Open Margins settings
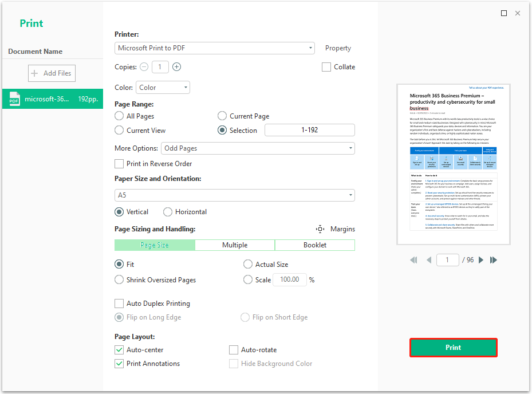 pyautogui.click(x=342, y=229)
